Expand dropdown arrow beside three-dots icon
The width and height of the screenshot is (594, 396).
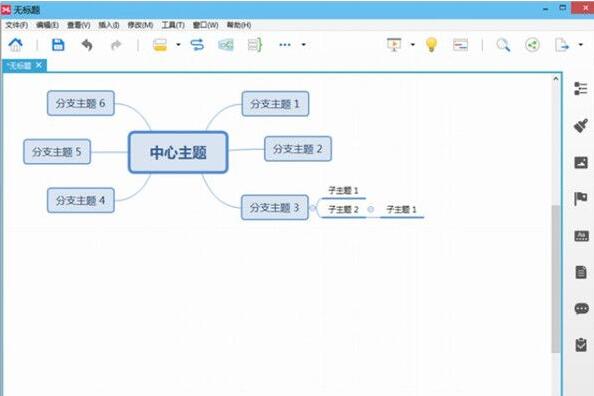click(303, 45)
